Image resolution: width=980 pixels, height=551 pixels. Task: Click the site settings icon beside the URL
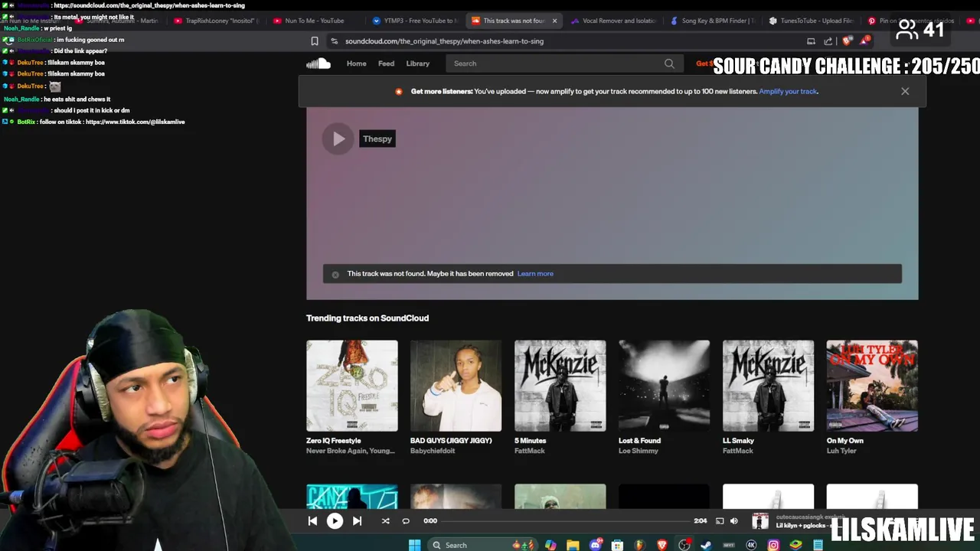[x=334, y=41]
